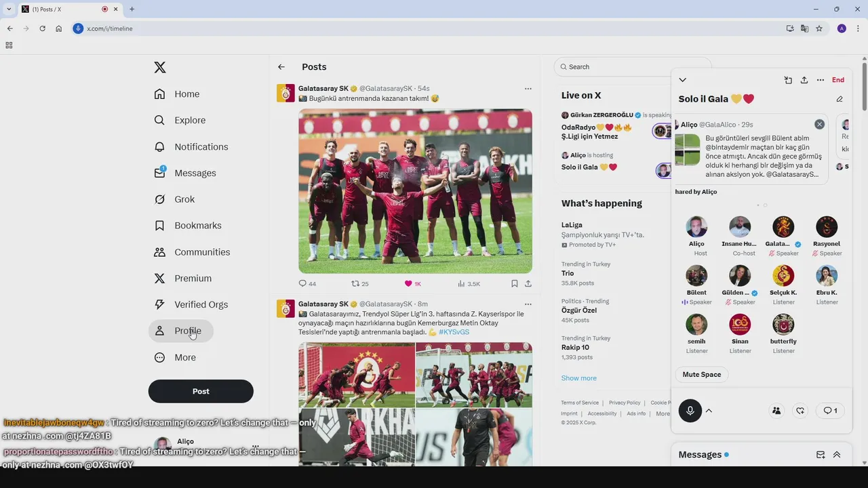Share the first Galatasaray post
868x488 pixels.
(528, 283)
